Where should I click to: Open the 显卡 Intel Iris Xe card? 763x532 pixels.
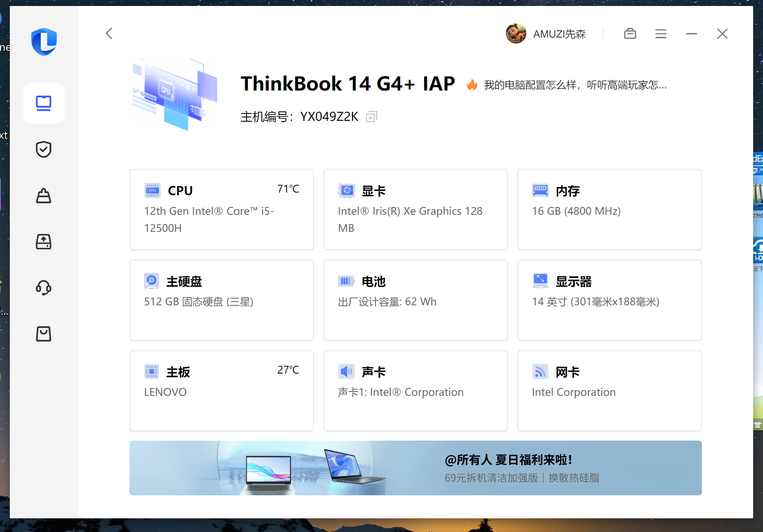point(416,210)
